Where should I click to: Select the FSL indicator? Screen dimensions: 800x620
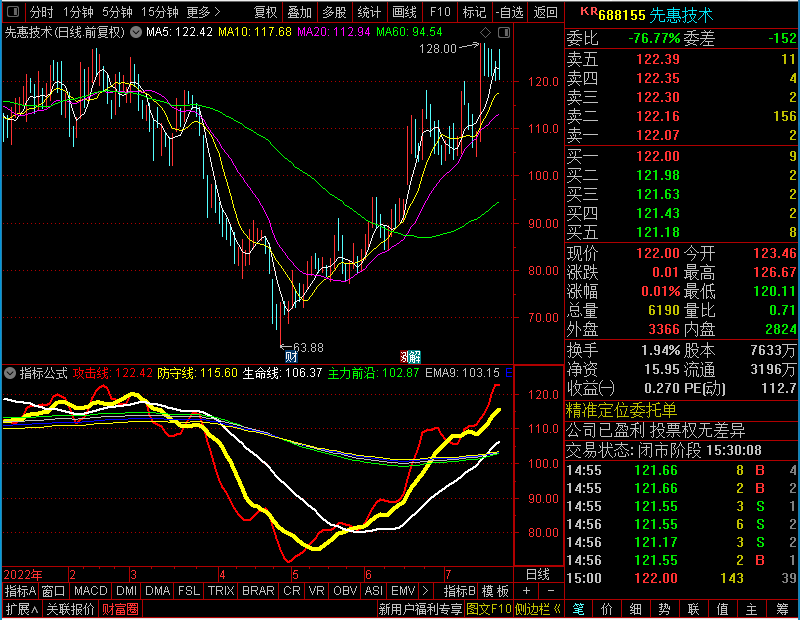tap(189, 591)
